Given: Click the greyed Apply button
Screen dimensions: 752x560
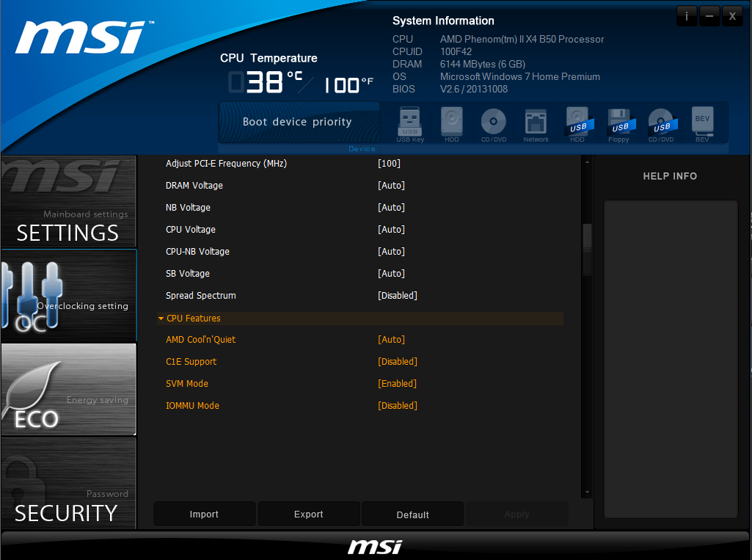Looking at the screenshot, I should [x=517, y=514].
